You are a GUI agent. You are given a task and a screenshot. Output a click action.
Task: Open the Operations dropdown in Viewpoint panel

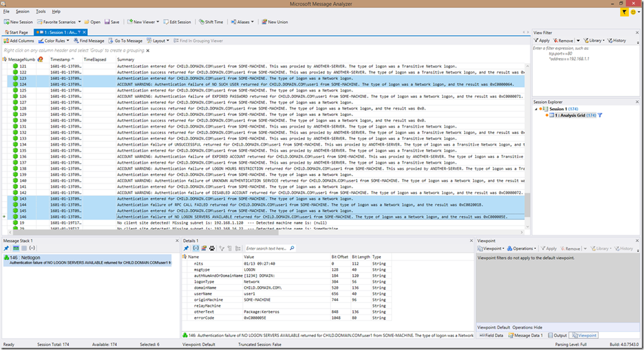point(522,249)
